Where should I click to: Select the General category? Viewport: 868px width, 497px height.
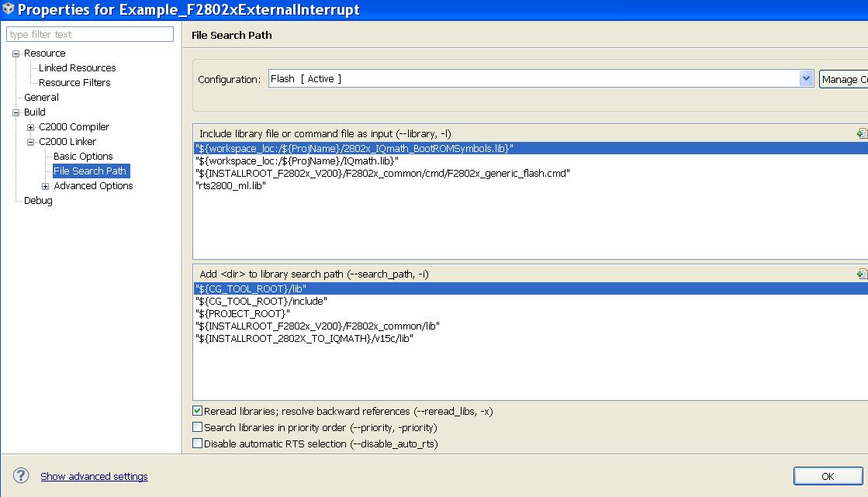tap(42, 97)
